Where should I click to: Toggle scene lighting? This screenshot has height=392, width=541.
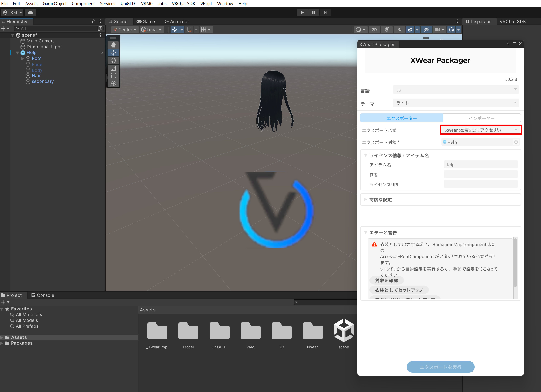pos(387,30)
